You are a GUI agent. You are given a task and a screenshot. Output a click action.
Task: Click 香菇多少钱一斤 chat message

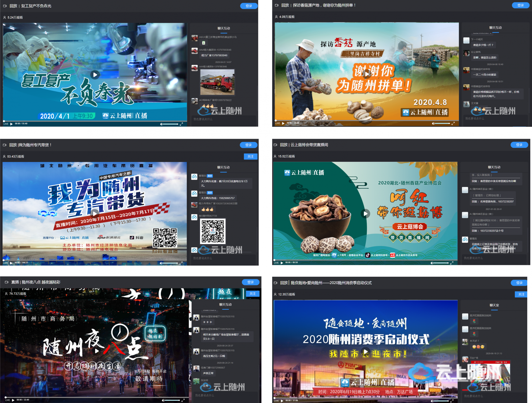point(483,45)
